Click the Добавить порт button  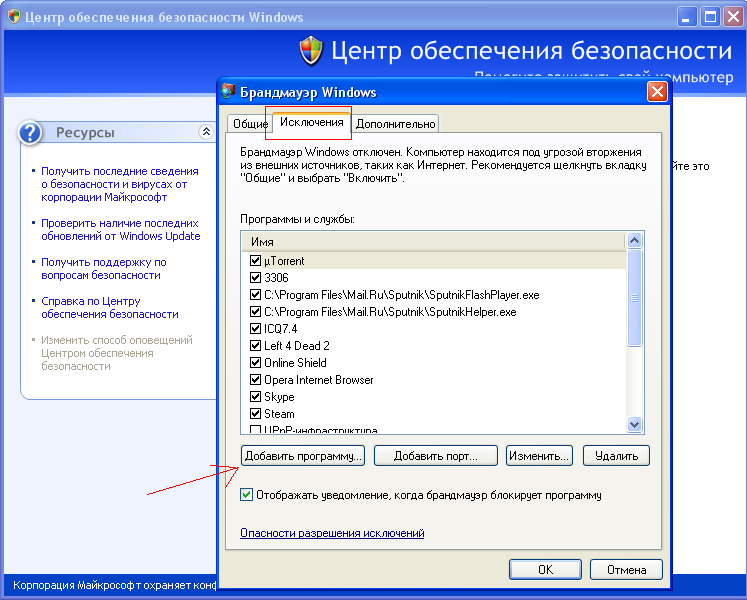pyautogui.click(x=436, y=456)
